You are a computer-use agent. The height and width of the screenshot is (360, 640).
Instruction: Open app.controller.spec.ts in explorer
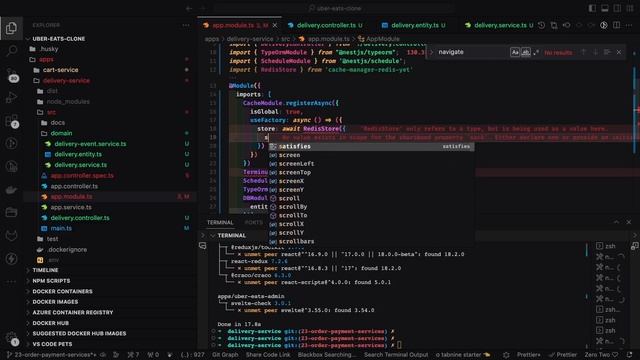pyautogui.click(x=82, y=176)
